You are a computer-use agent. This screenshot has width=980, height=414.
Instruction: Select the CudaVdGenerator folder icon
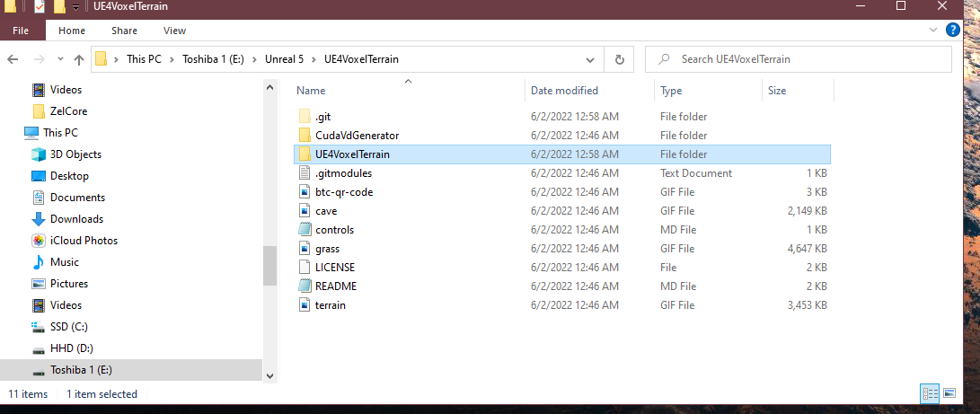(305, 135)
